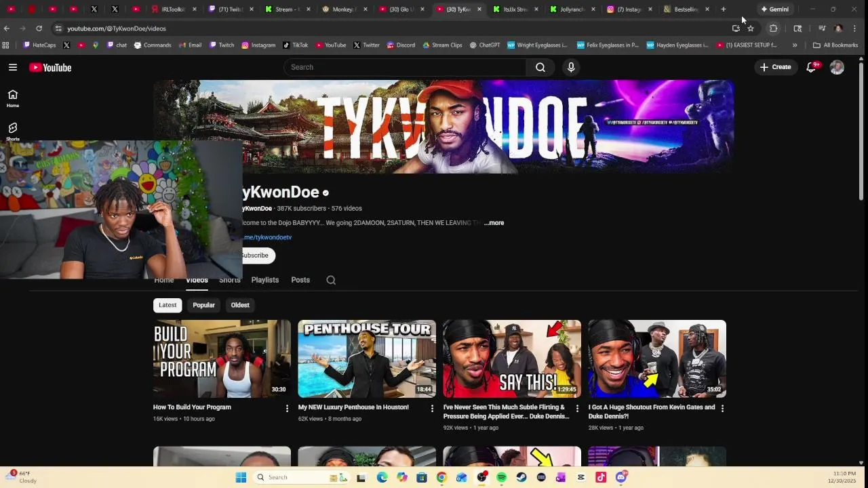Viewport: 868px width, 488px height.
Task: Expand channel description with ...more
Action: tap(494, 223)
